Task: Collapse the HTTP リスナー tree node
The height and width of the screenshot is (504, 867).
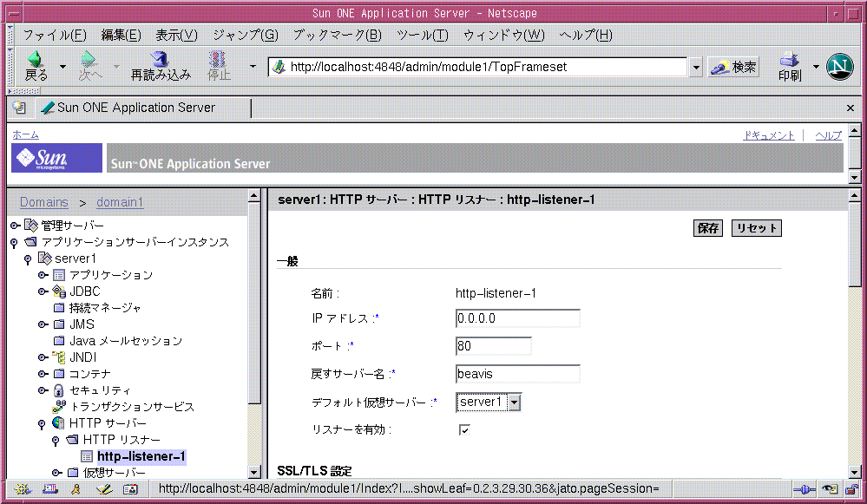Action: tap(56, 441)
